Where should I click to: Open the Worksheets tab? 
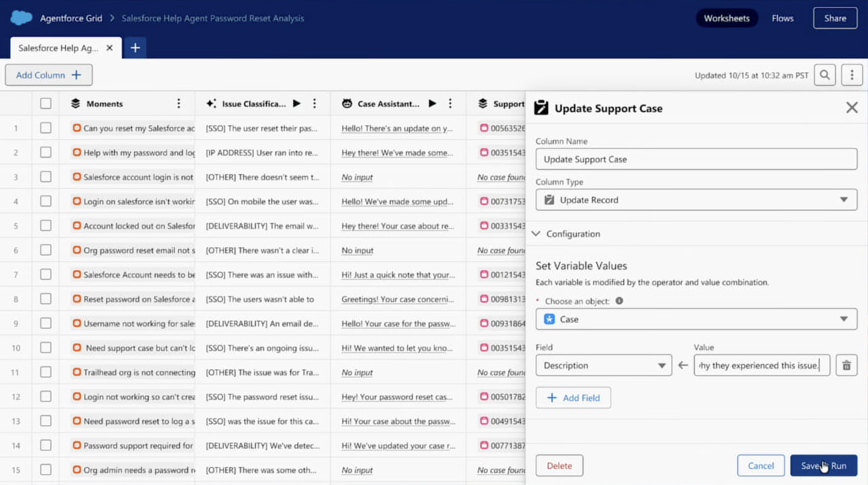click(726, 18)
